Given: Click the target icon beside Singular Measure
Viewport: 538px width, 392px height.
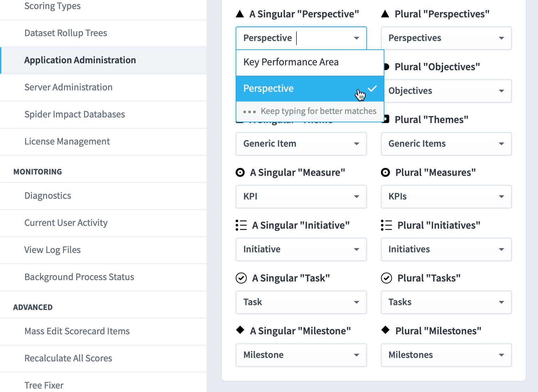Looking at the screenshot, I should tap(240, 172).
